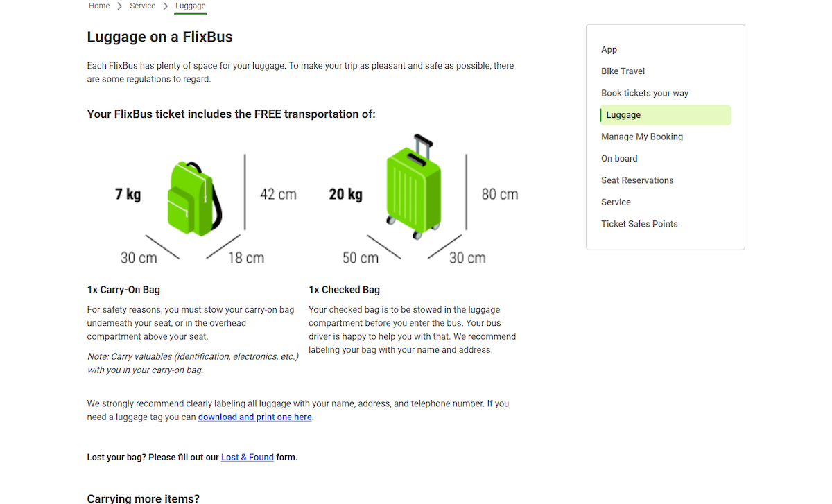Go to Seat Reservations page
The image size is (832, 504).
coord(637,180)
